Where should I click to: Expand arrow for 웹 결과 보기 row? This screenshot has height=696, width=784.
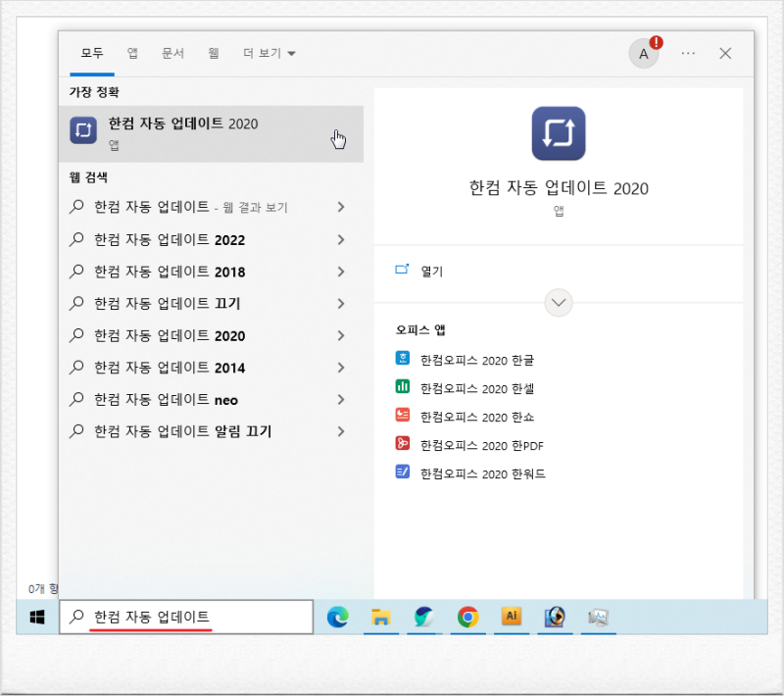click(x=341, y=207)
